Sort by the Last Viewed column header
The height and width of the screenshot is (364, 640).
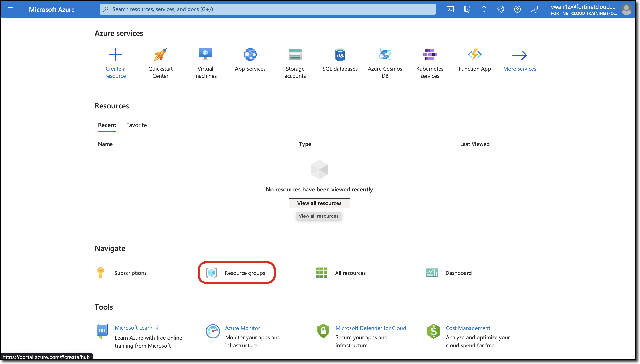click(475, 144)
